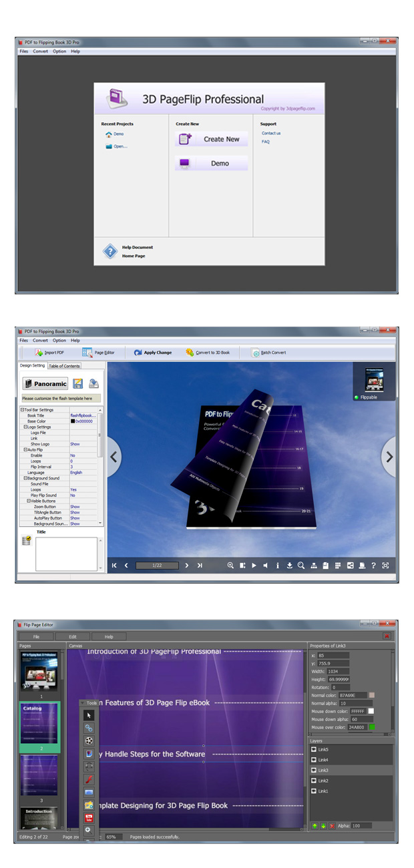Click the download icon on preview toolbar
The height and width of the screenshot is (868, 414).
pyautogui.click(x=290, y=566)
